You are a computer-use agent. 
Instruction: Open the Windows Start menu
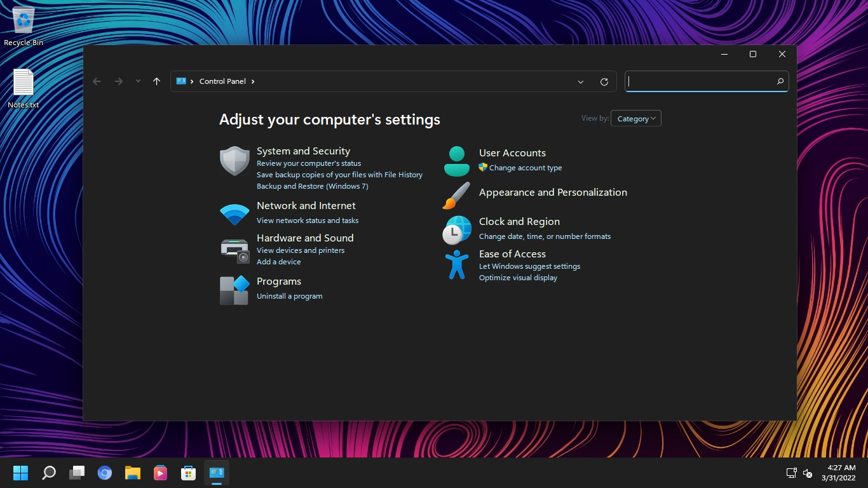[20, 473]
